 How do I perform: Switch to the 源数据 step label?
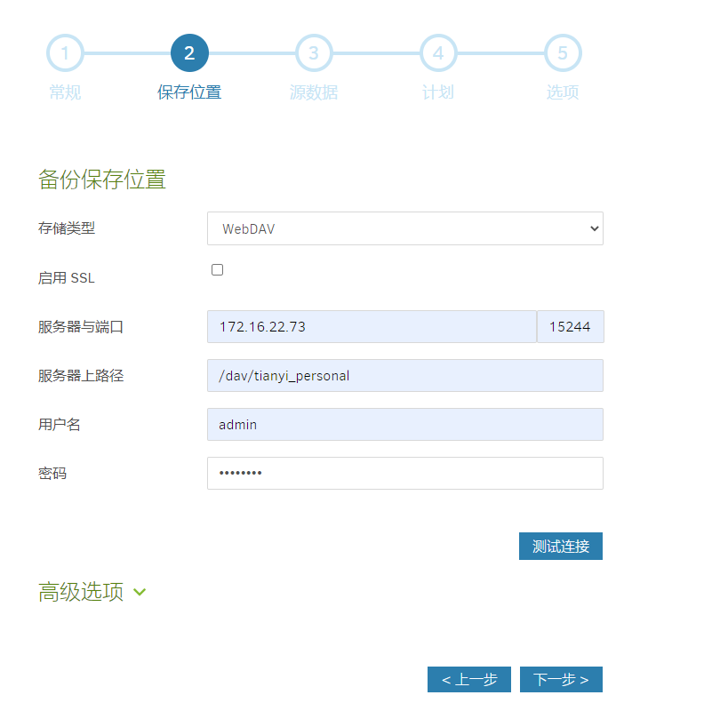pos(314,92)
